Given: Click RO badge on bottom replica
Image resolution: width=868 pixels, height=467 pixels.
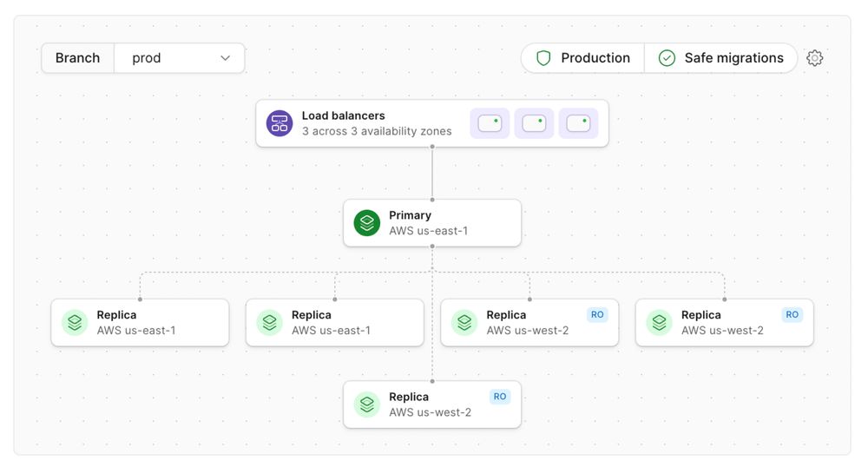Looking at the screenshot, I should [x=500, y=397].
